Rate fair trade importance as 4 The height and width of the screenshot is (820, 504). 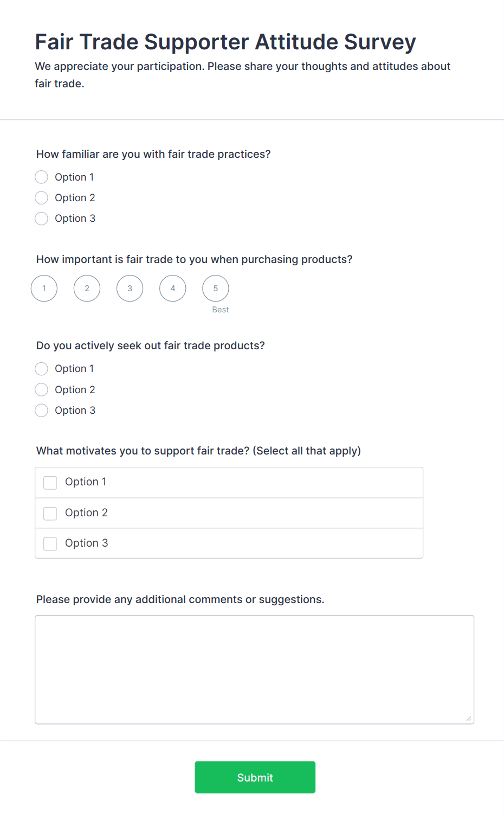pos(173,289)
